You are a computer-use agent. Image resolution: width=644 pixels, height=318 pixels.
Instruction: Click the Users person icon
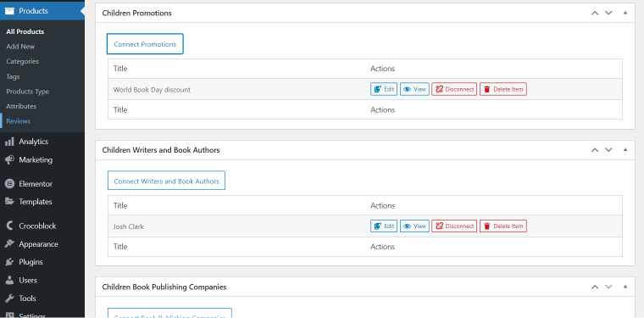tap(9, 280)
